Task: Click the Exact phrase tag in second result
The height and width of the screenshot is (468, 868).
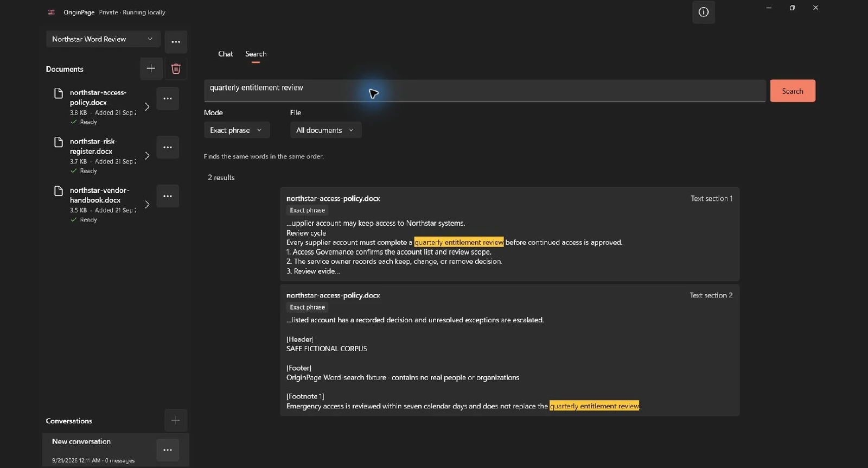Action: [307, 307]
